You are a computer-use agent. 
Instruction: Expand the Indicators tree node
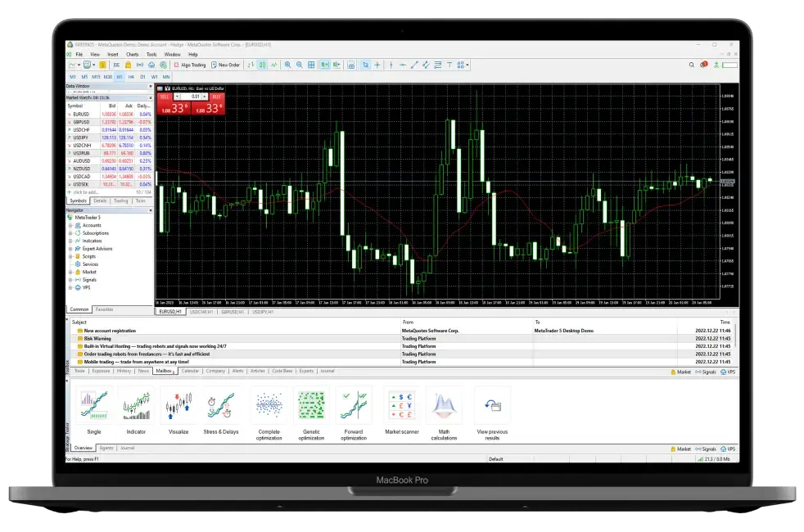(70, 241)
